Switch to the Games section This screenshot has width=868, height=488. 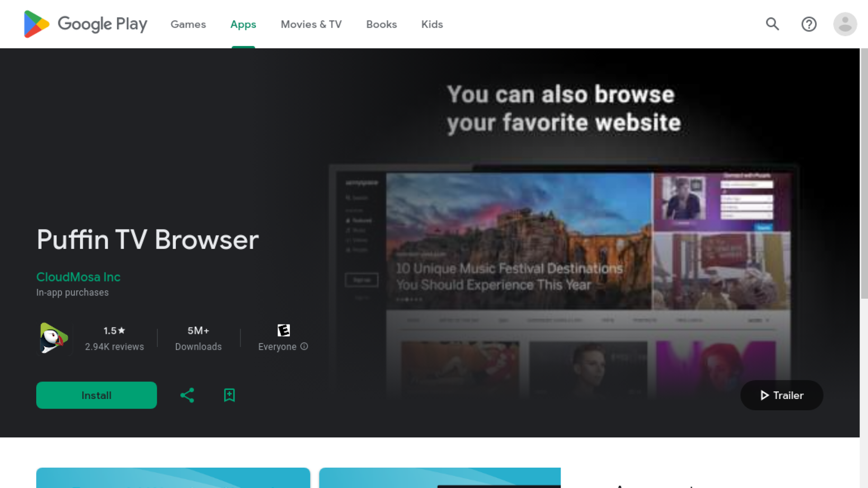(x=188, y=24)
